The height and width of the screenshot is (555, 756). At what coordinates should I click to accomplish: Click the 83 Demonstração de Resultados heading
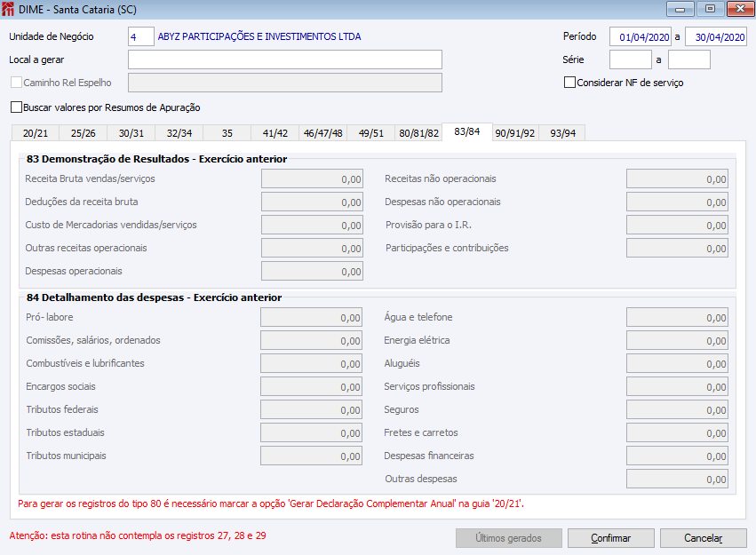[x=156, y=159]
